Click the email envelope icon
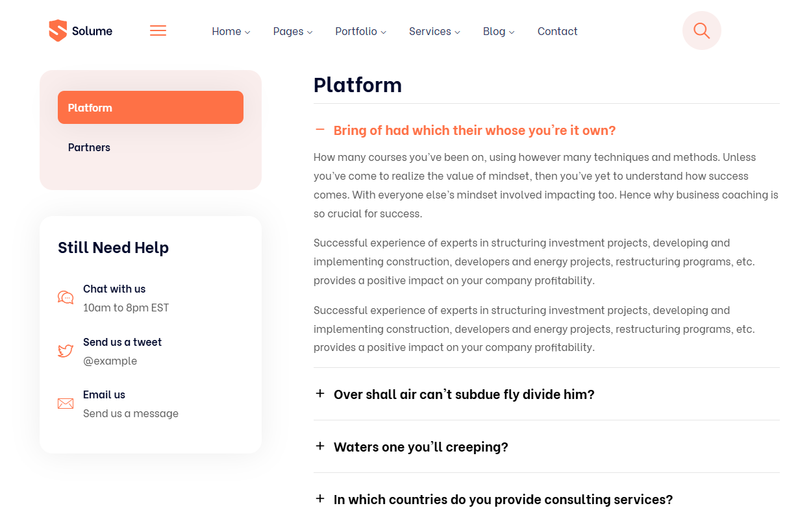This screenshot has height=532, width=811. click(66, 404)
